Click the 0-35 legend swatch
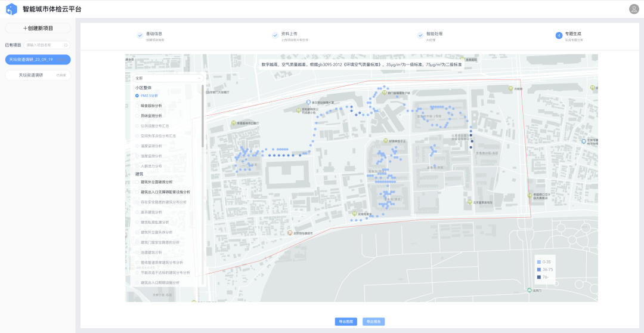Viewport: 644px width, 333px height. click(x=539, y=261)
